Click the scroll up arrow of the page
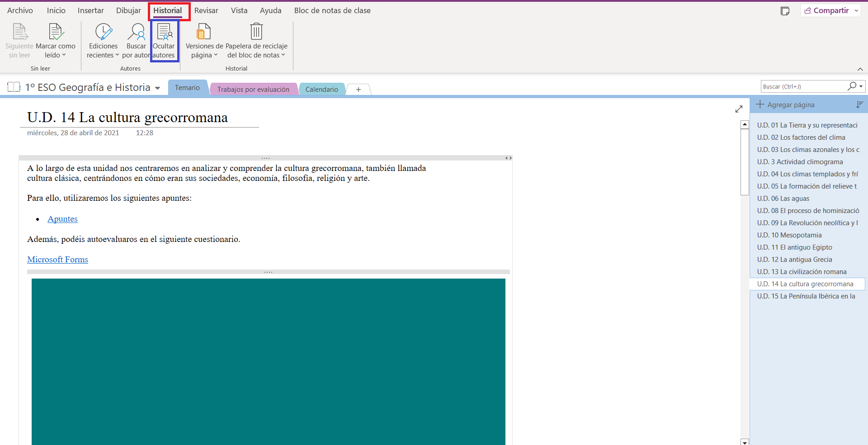Image resolution: width=868 pixels, height=445 pixels. (745, 124)
